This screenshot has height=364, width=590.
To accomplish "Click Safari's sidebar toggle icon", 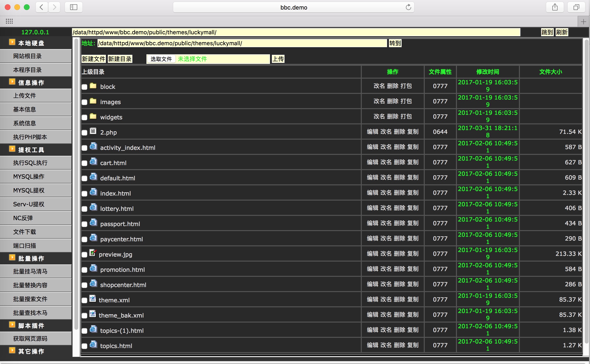I will (73, 7).
